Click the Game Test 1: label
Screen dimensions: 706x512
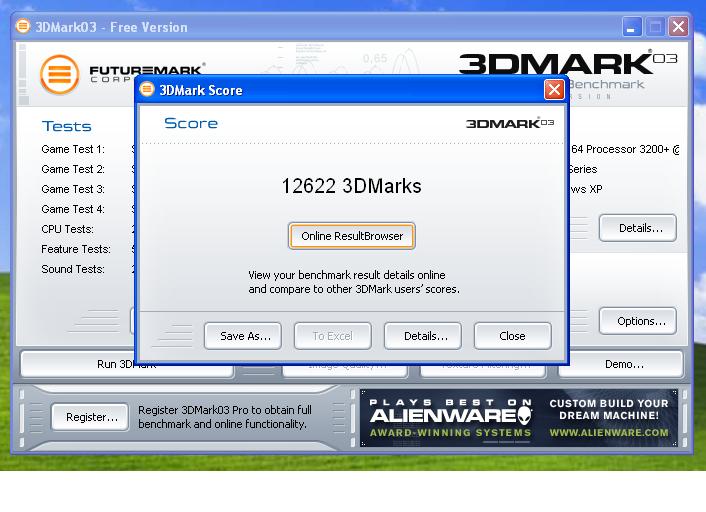pos(73,149)
